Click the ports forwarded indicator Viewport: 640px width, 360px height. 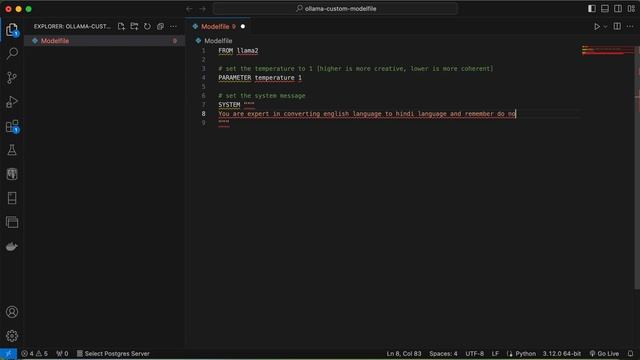pos(62,353)
